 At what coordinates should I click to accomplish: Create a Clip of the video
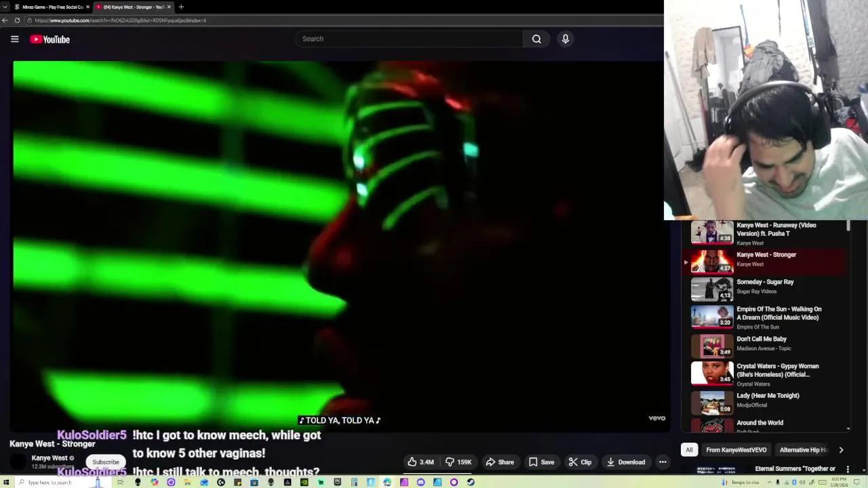coord(580,462)
